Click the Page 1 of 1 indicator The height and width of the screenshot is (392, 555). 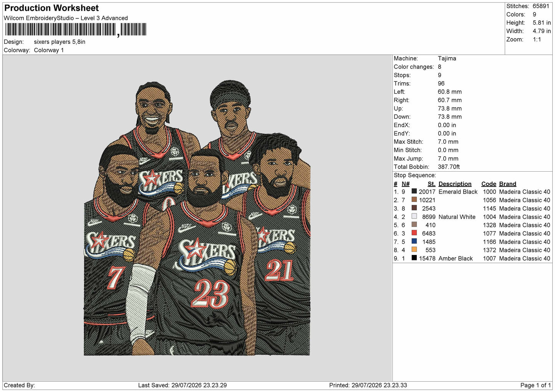[x=535, y=385]
